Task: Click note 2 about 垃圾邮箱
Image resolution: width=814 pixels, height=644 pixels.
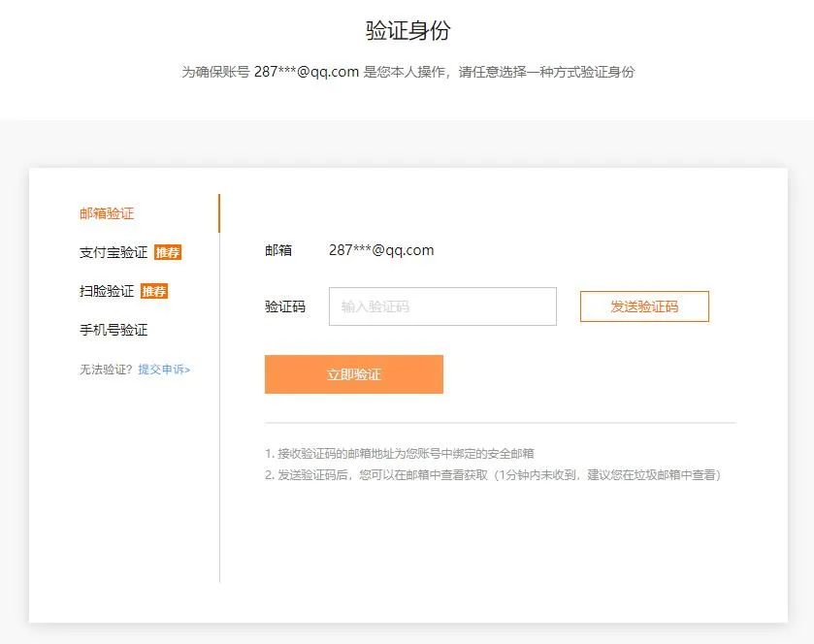Action: [x=493, y=475]
